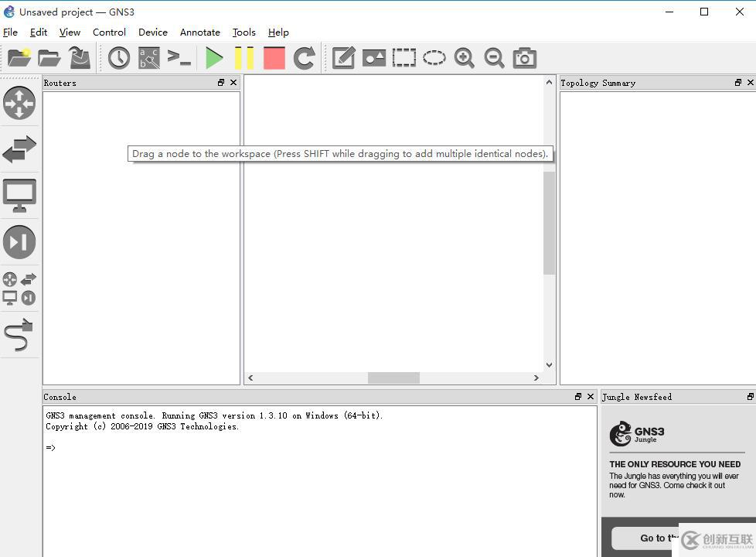Click the workspace scroll right arrow
The width and height of the screenshot is (756, 557).
pyautogui.click(x=536, y=378)
